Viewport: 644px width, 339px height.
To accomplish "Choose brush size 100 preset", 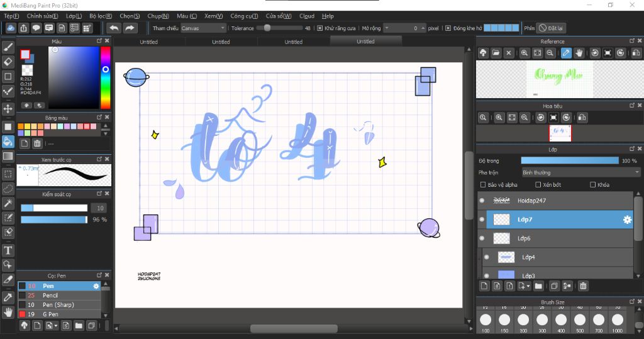I will point(486,320).
